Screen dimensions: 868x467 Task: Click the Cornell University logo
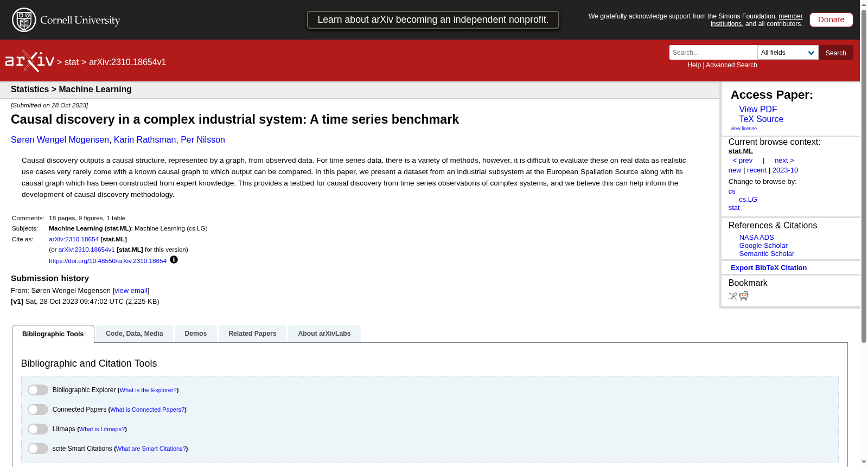(66, 20)
